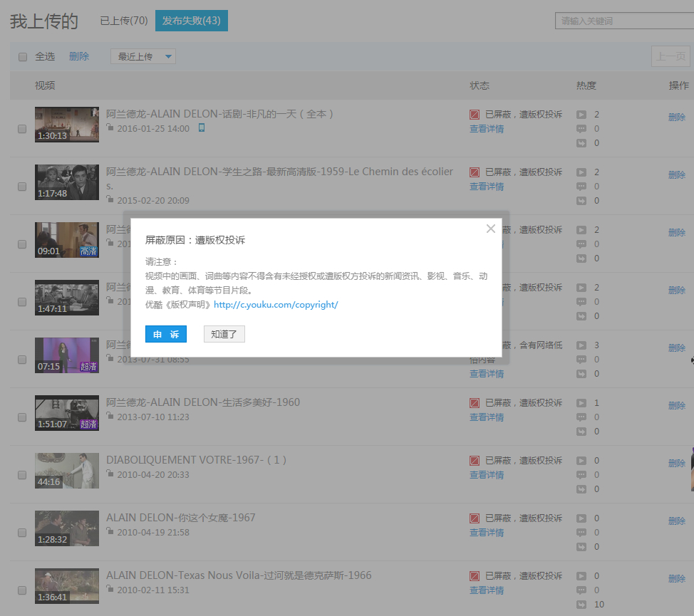Click comment count icon of 非凡的一天 row
This screenshot has width=694, height=616.
[x=581, y=129]
